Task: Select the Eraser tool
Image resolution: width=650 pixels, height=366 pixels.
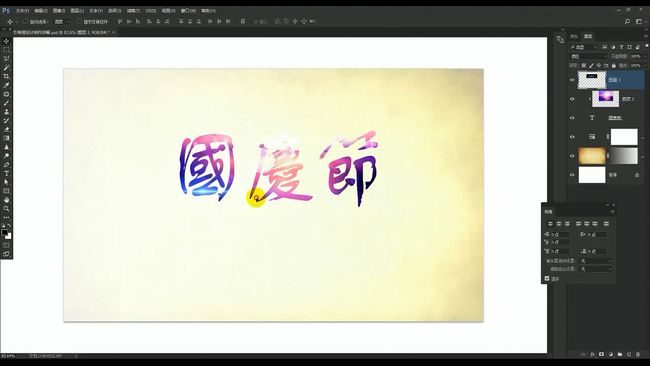Action: 6,129
